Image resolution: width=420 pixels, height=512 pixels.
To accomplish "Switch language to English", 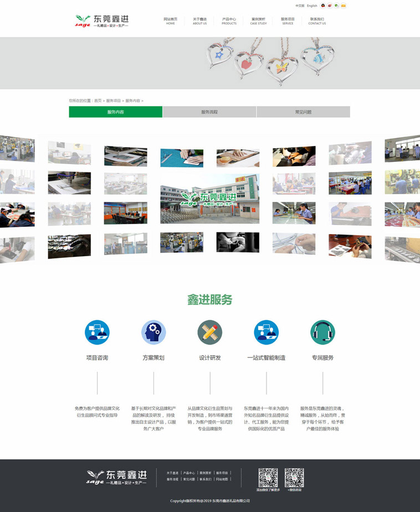I will 312,6.
